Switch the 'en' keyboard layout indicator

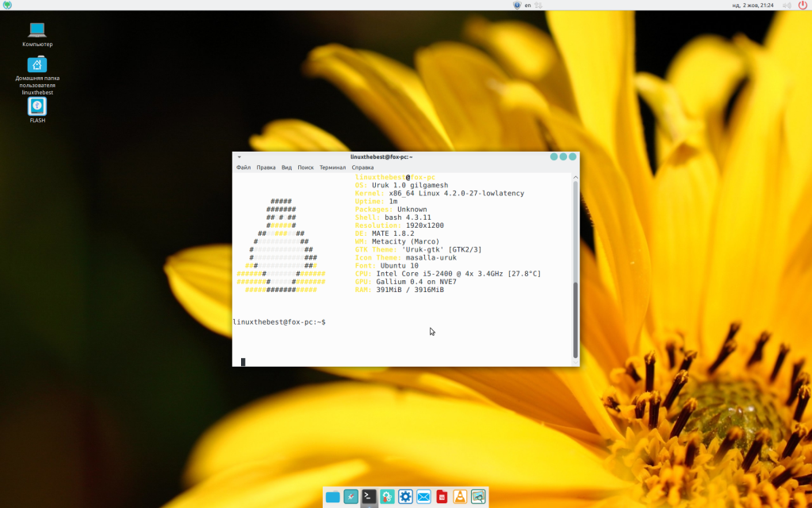click(527, 5)
